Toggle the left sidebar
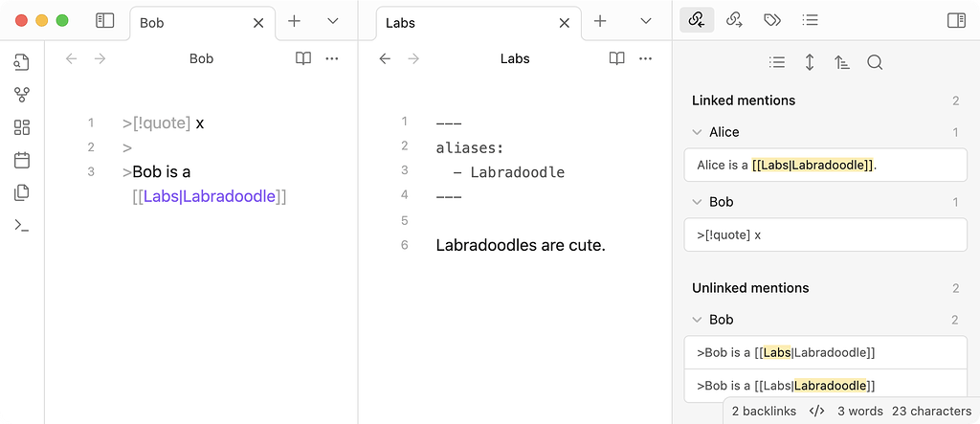The image size is (980, 424). tap(105, 20)
